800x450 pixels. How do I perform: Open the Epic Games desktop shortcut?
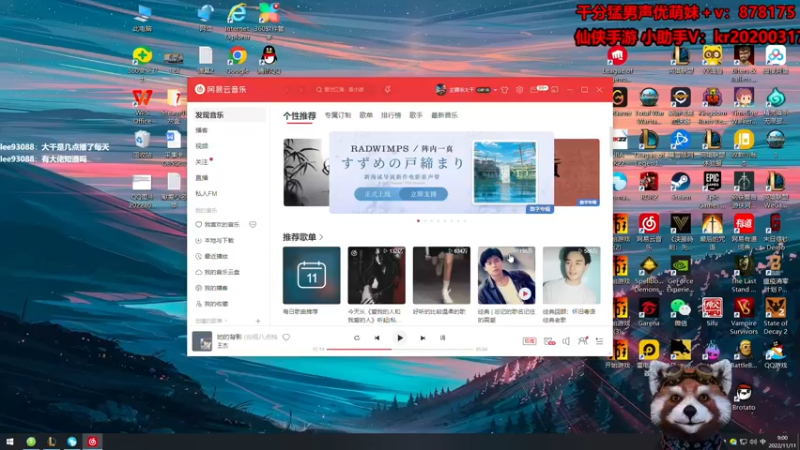(x=712, y=189)
